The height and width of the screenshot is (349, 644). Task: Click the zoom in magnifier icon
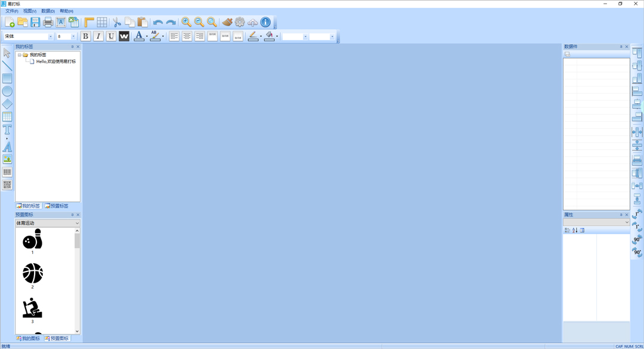coord(187,22)
